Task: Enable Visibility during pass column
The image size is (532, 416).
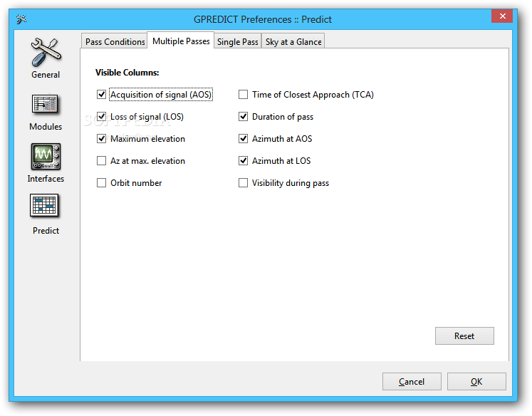Action: 243,183
